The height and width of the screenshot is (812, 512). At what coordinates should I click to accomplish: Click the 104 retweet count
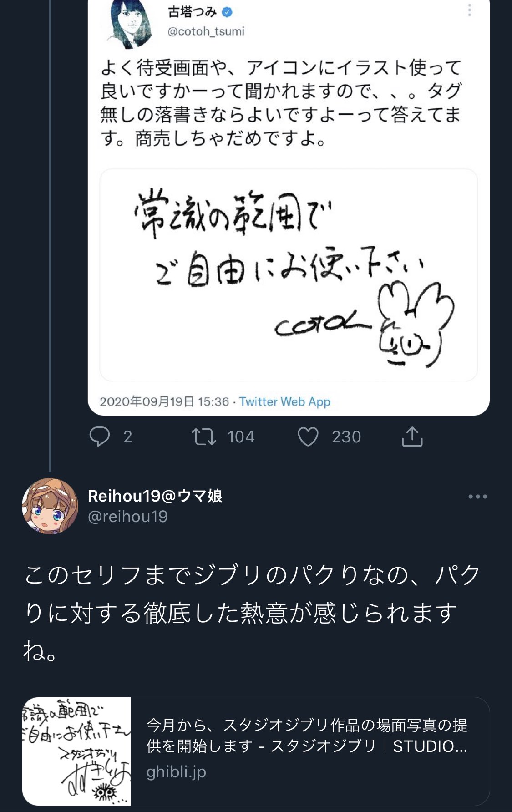pos(241,437)
